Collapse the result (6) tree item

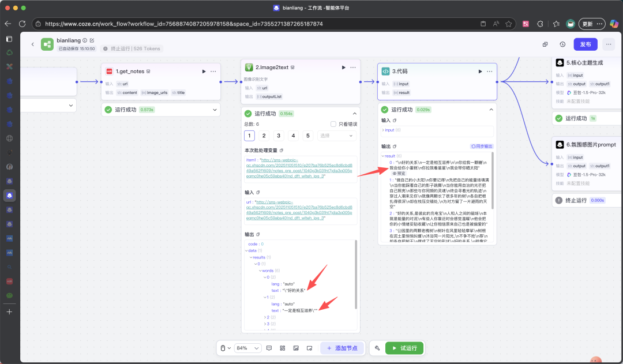pyautogui.click(x=383, y=156)
